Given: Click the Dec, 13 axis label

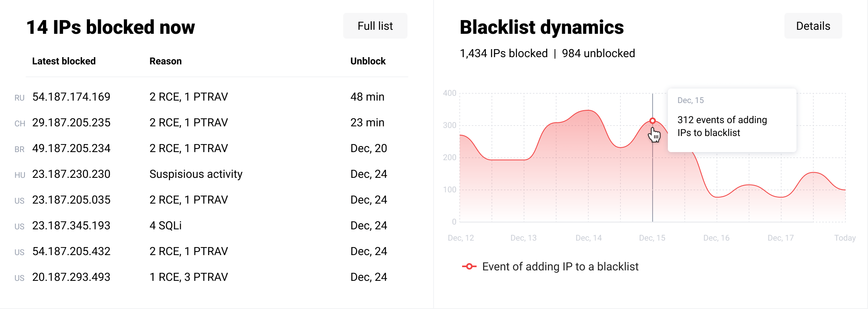Looking at the screenshot, I should [x=523, y=238].
